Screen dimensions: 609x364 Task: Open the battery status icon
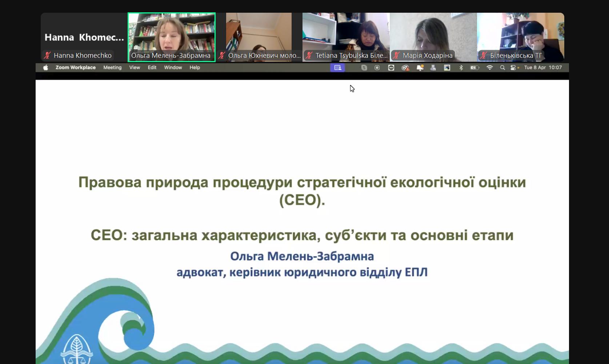(474, 68)
